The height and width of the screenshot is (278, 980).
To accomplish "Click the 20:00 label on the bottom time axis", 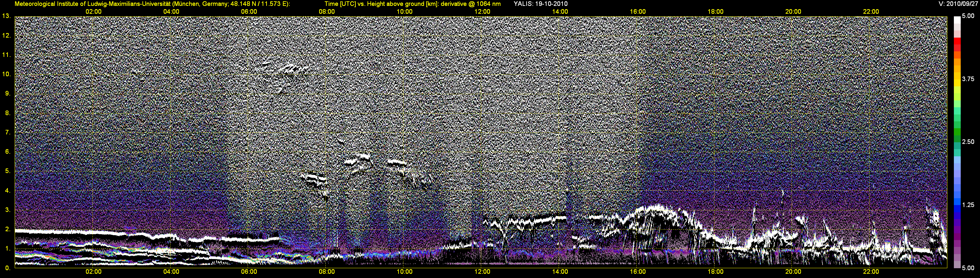I will pyautogui.click(x=793, y=272).
